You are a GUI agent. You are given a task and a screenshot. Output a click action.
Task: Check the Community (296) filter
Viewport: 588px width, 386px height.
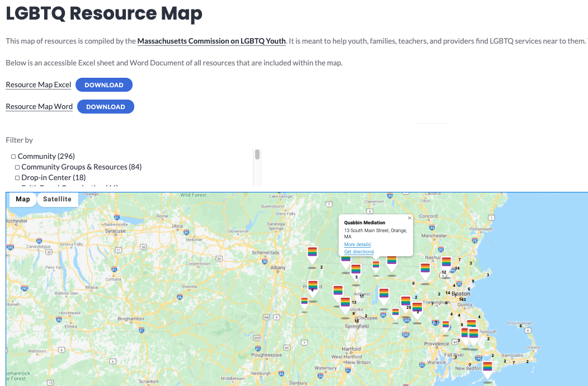point(15,156)
